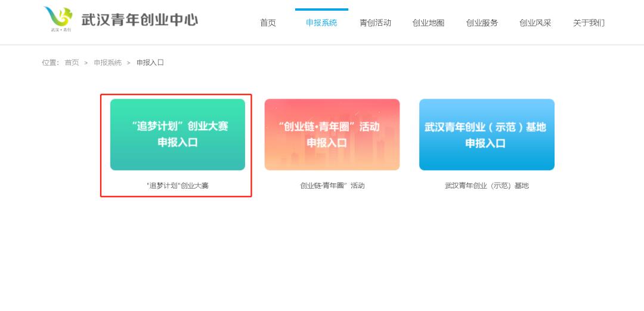The image size is (644, 311).
Task: Click the blue active indicator bar above 申报系统
Action: [x=321, y=10]
